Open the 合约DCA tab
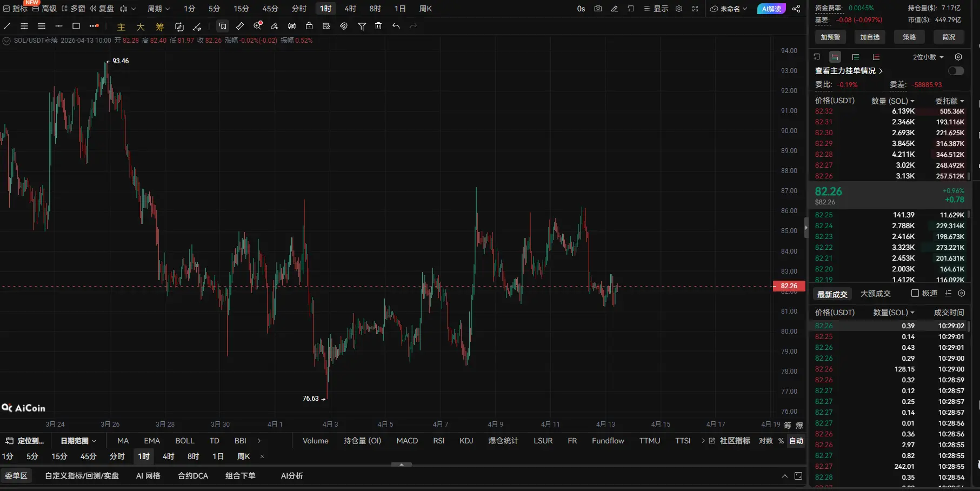Viewport: 980px width, 491px height. [x=193, y=476]
